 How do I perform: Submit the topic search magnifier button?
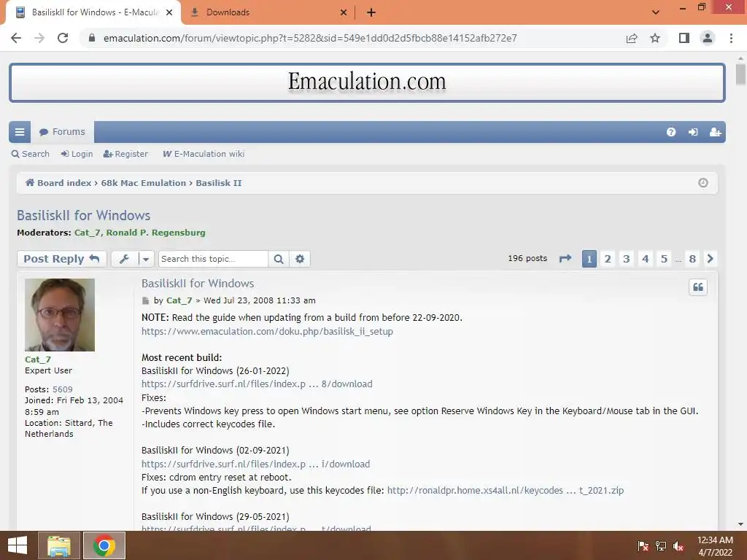pos(279,259)
